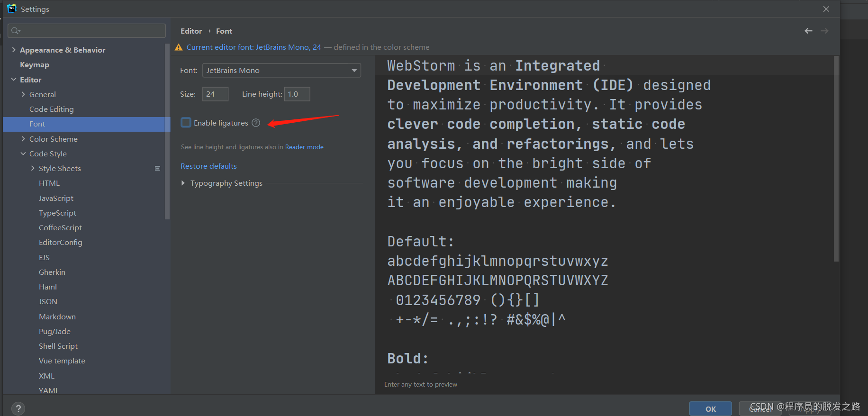Open the Reader mode link
Image resolution: width=868 pixels, height=416 pixels.
click(304, 147)
